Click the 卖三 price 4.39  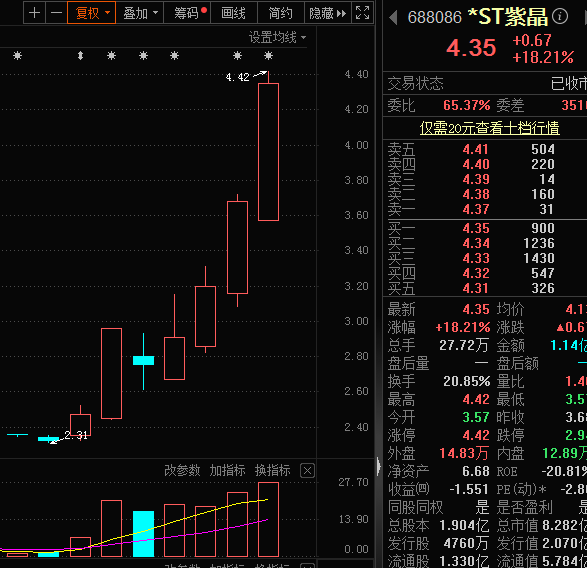pyautogui.click(x=475, y=179)
